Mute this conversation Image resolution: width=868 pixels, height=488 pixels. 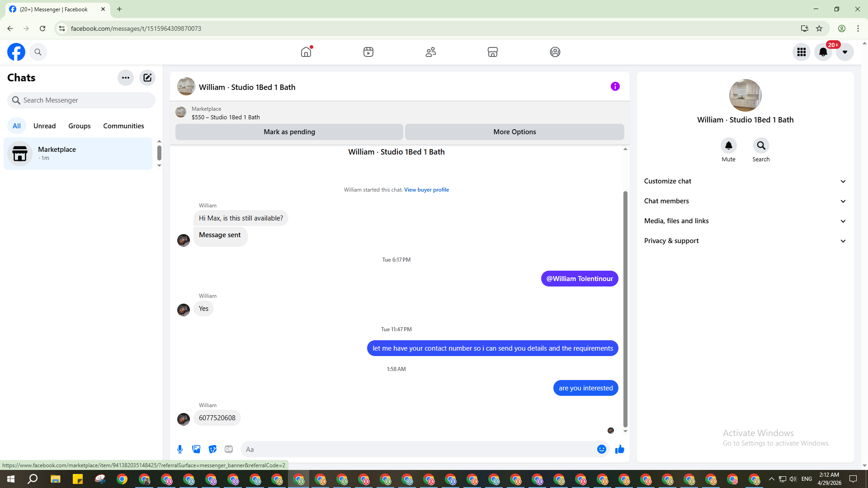[x=728, y=145]
